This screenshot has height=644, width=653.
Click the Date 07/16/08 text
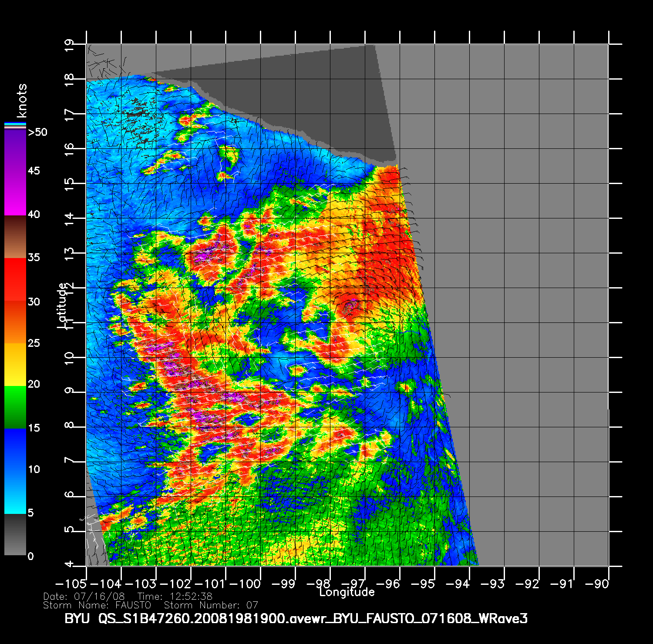click(84, 597)
